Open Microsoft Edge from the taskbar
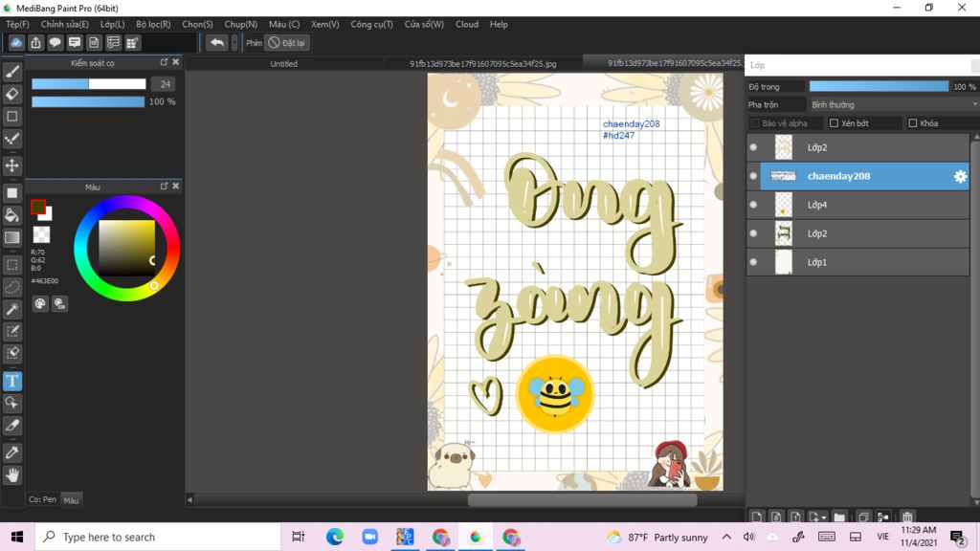The height and width of the screenshot is (551, 980). point(334,537)
